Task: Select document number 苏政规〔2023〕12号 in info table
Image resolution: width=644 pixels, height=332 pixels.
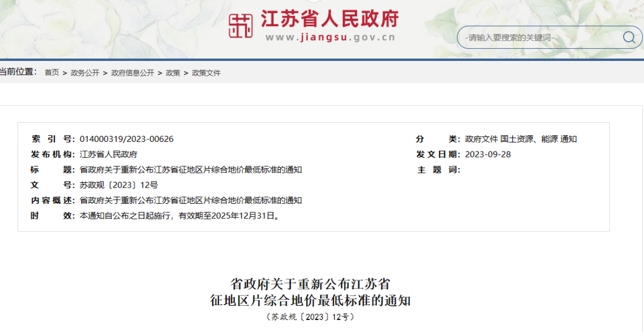Action: click(x=119, y=185)
